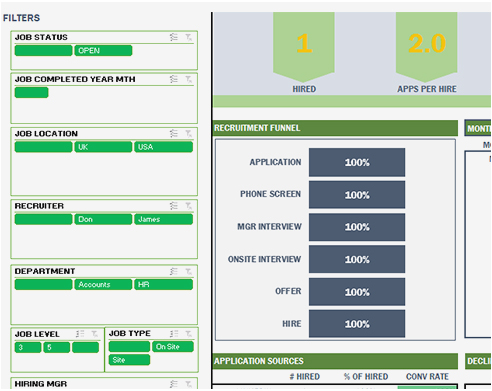Click the HIRE 100% funnel bar
This screenshot has height=391, width=492.
click(357, 324)
